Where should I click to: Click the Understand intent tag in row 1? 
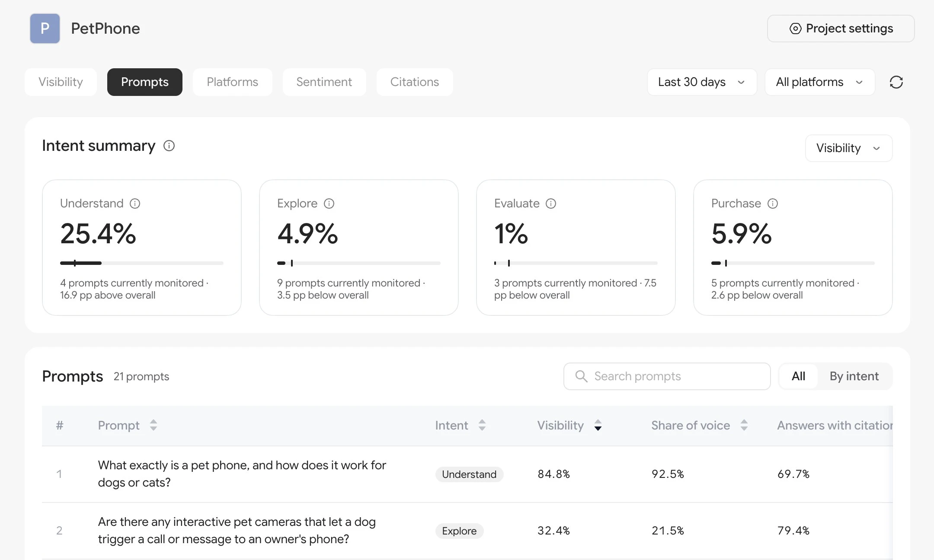pos(469,474)
